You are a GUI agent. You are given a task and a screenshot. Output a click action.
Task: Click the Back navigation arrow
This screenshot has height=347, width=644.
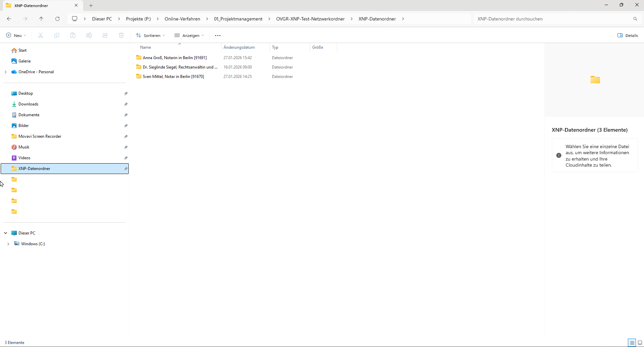click(9, 19)
